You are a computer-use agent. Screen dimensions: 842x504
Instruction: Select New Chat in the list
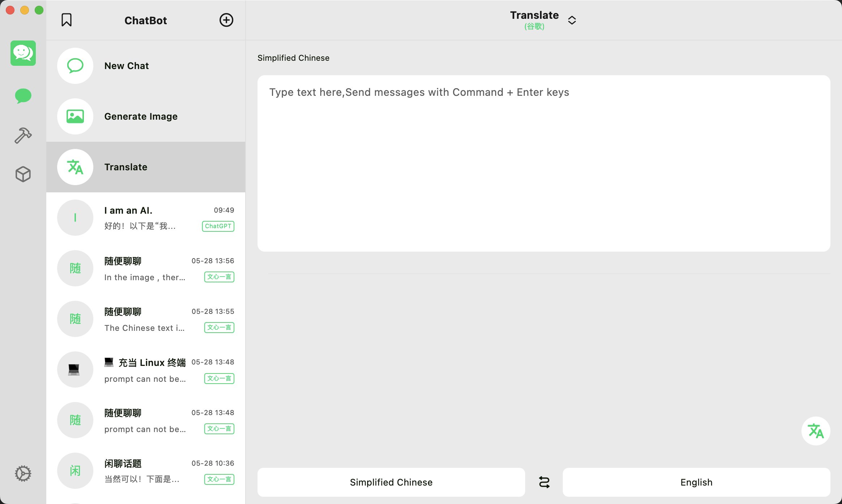[146, 66]
